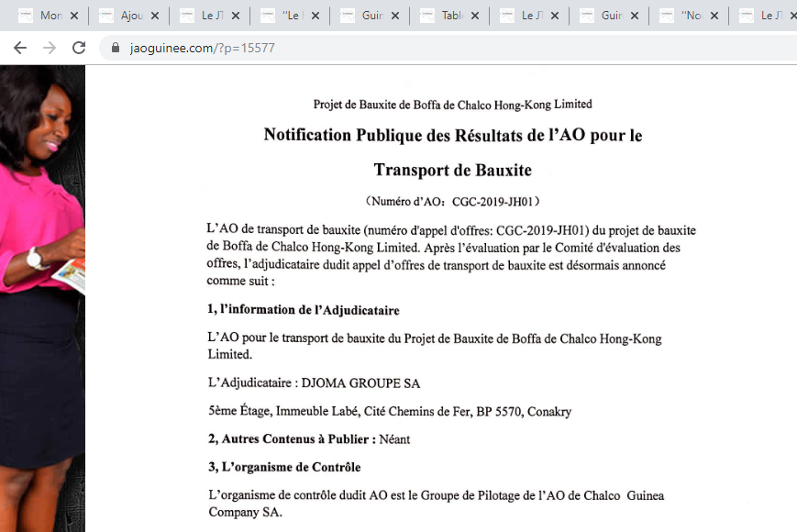Screen dimensions: 797x532
Task: Select the last Le JT tab after "No
Action: [x=762, y=16]
